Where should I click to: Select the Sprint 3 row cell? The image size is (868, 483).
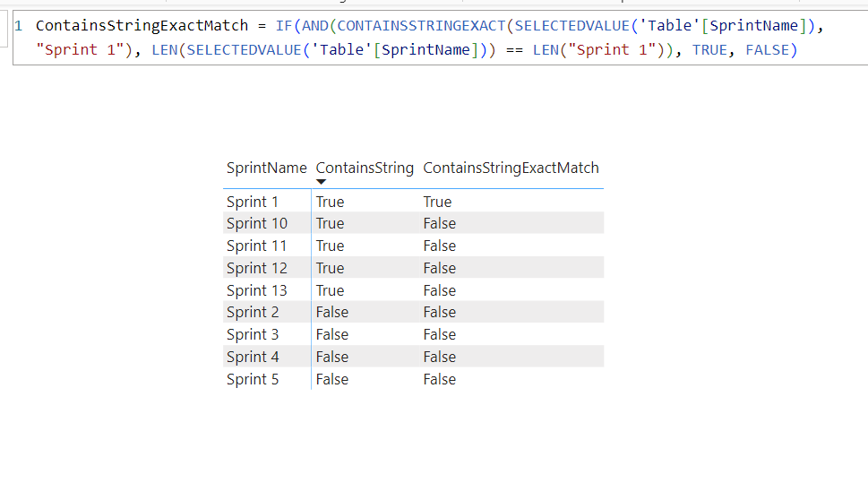(x=253, y=334)
